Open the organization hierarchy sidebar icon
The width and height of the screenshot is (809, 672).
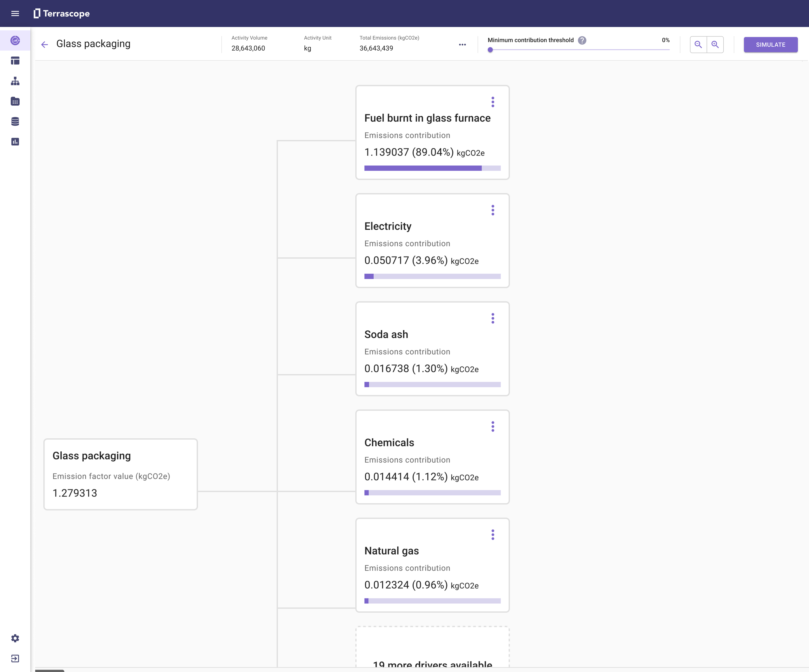[x=15, y=81]
